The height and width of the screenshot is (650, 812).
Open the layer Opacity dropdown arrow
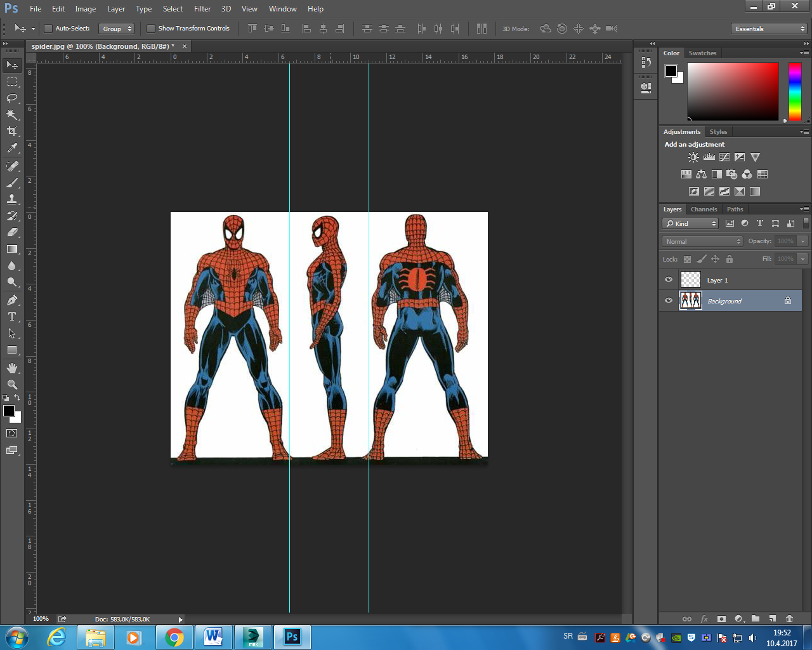802,241
